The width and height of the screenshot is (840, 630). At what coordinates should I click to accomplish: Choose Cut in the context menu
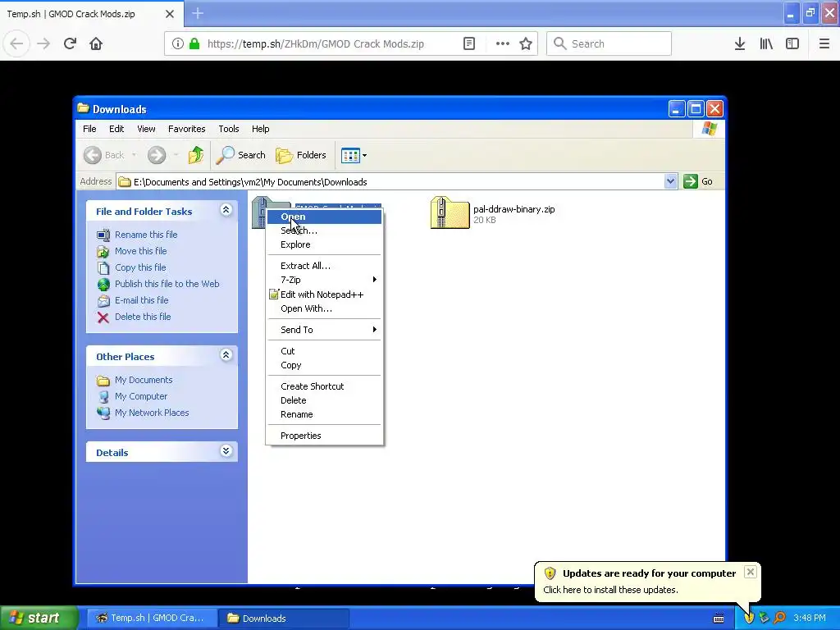coord(324,351)
